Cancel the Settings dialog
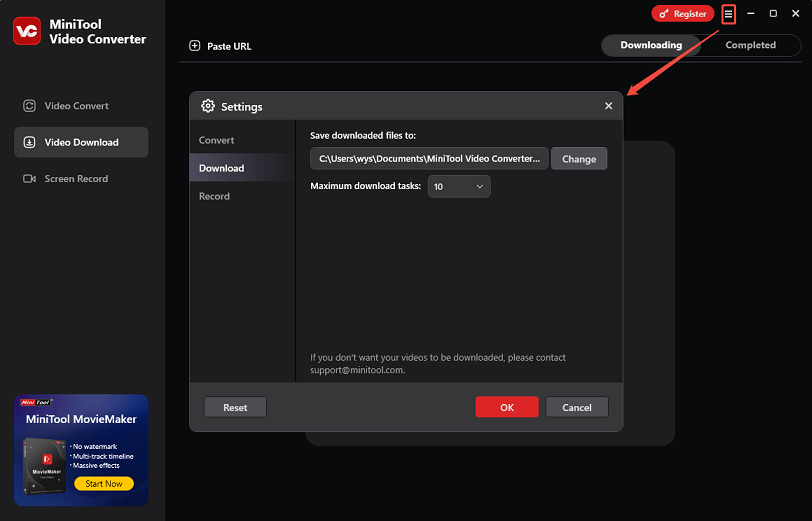This screenshot has width=812, height=521. pos(577,407)
